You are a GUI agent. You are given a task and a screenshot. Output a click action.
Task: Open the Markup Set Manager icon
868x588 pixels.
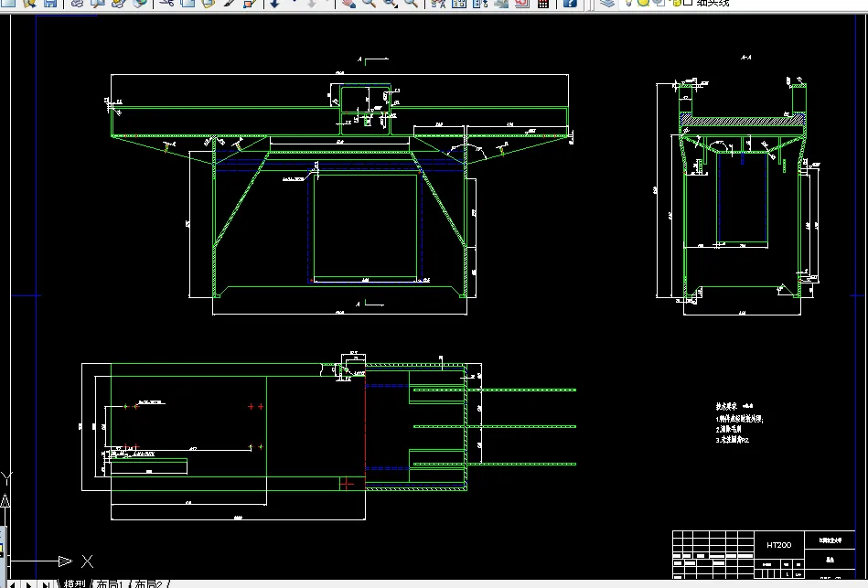(522, 4)
